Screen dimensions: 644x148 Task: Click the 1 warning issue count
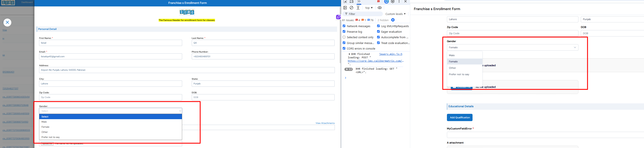[364, 20]
